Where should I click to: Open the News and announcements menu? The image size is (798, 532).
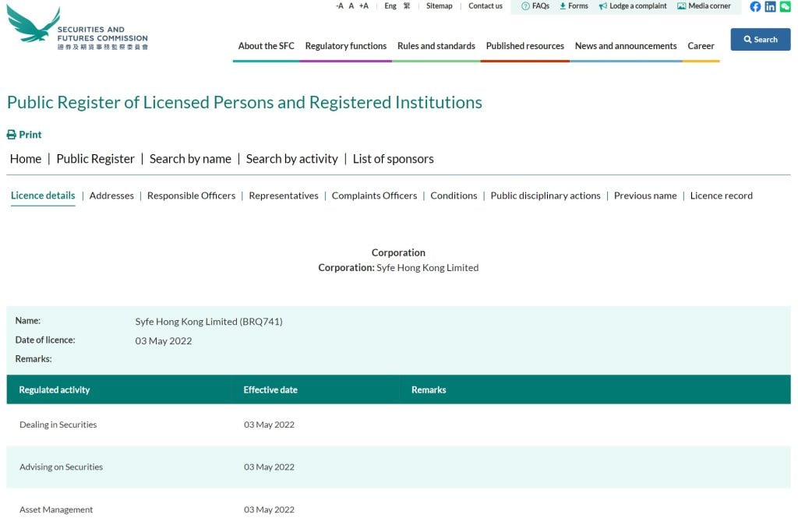[626, 46]
